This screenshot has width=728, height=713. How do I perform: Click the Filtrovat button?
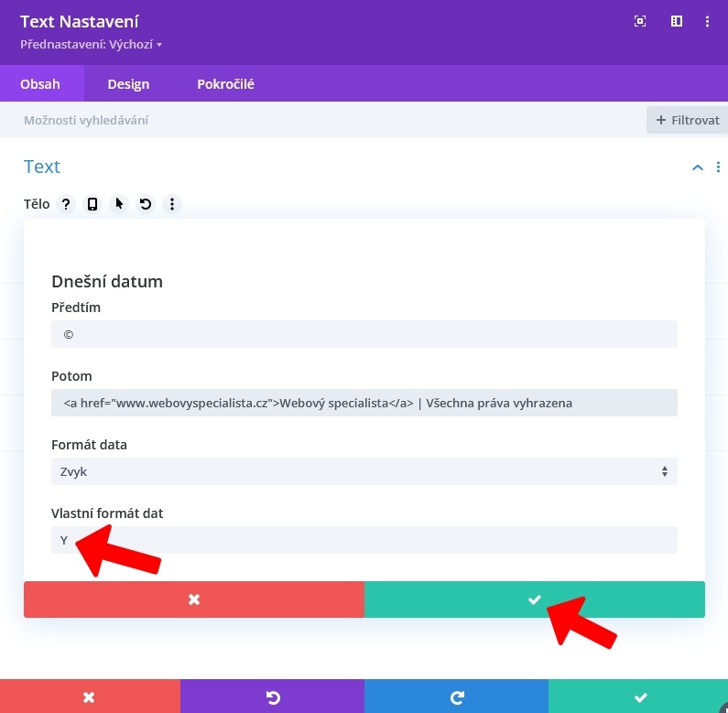click(x=687, y=120)
